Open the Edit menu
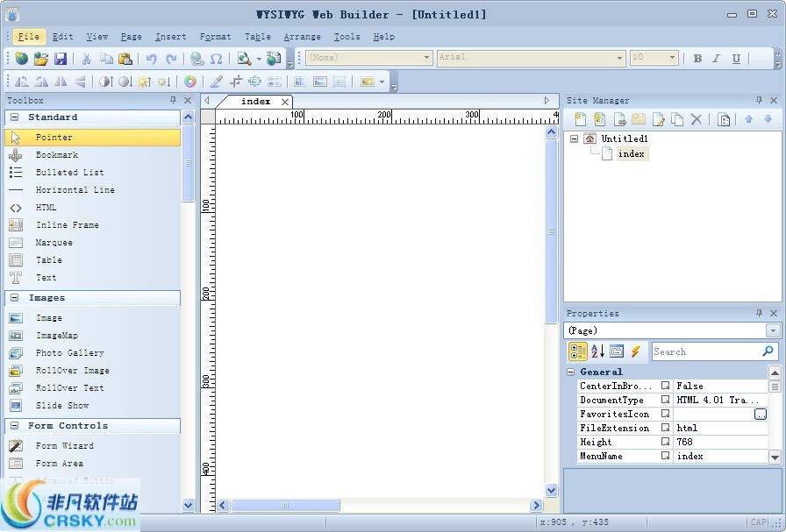Viewport: 786px width, 532px height. [x=62, y=37]
